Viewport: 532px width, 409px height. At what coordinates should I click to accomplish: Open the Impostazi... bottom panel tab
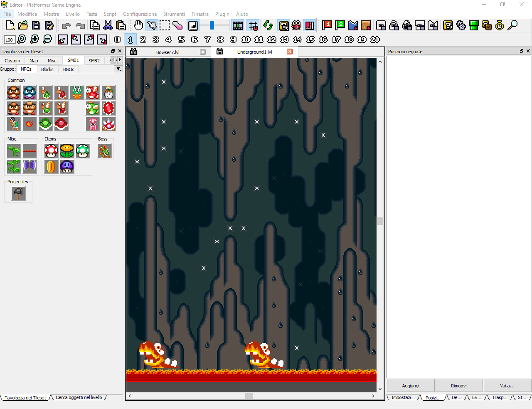(403, 397)
